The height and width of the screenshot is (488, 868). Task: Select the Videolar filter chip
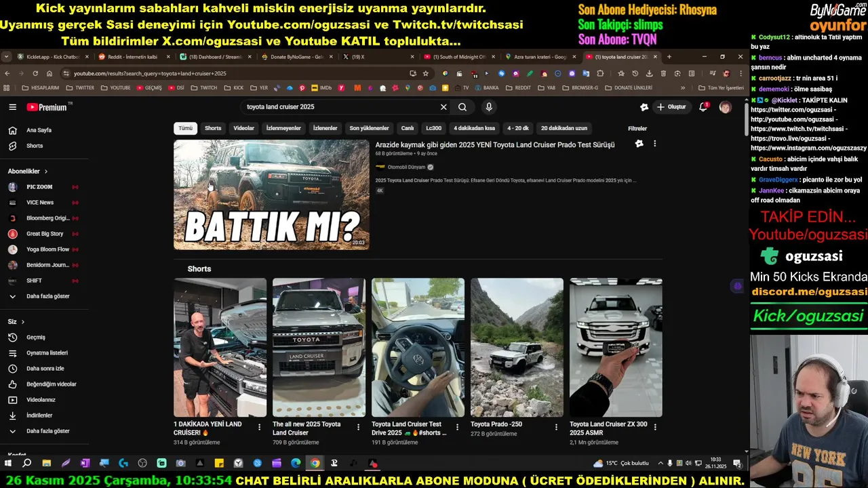tap(243, 128)
